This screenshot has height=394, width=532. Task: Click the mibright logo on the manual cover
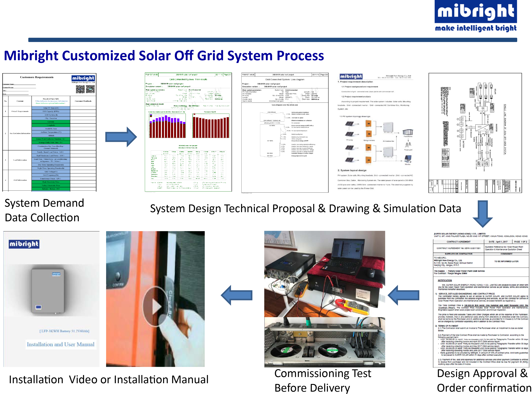24,244
